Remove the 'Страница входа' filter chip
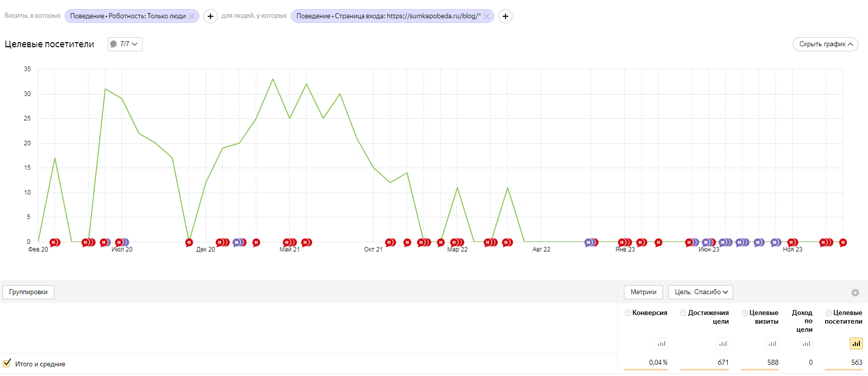868x376 pixels. [487, 16]
